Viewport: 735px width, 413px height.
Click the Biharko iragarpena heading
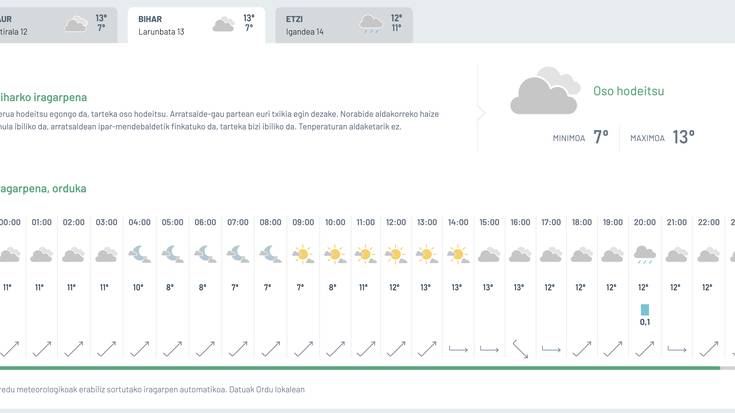coord(43,97)
